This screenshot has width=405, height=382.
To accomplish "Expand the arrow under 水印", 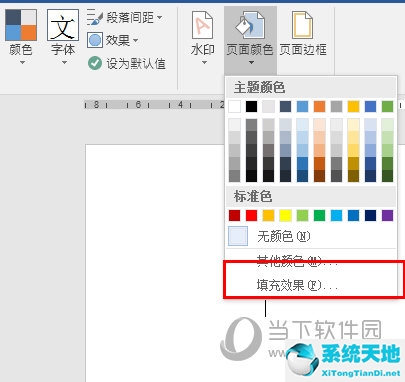I will (204, 62).
